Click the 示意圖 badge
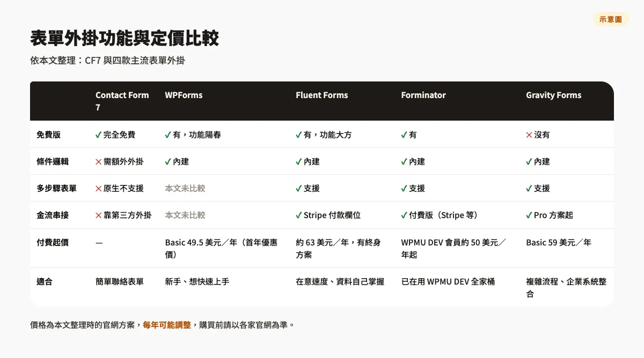The width and height of the screenshot is (644, 358). coord(611,19)
